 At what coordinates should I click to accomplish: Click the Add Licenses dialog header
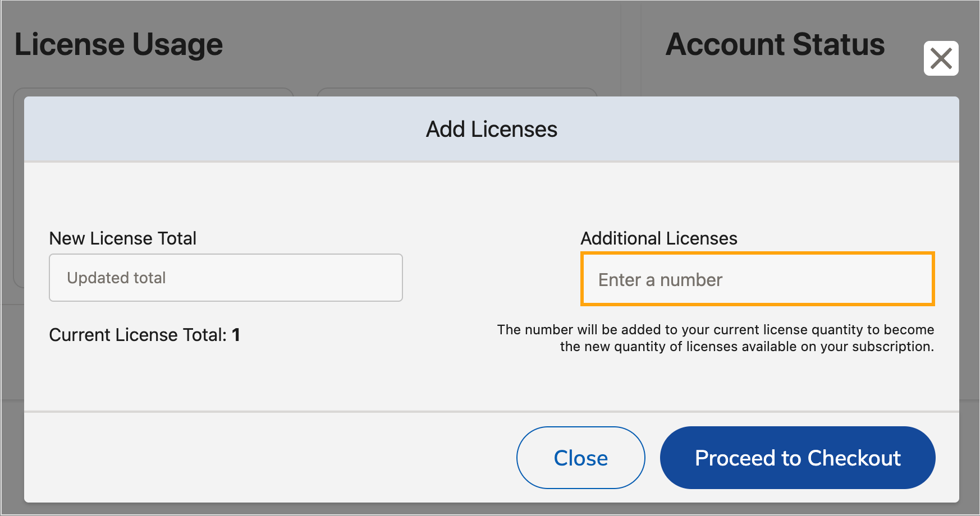click(x=491, y=129)
